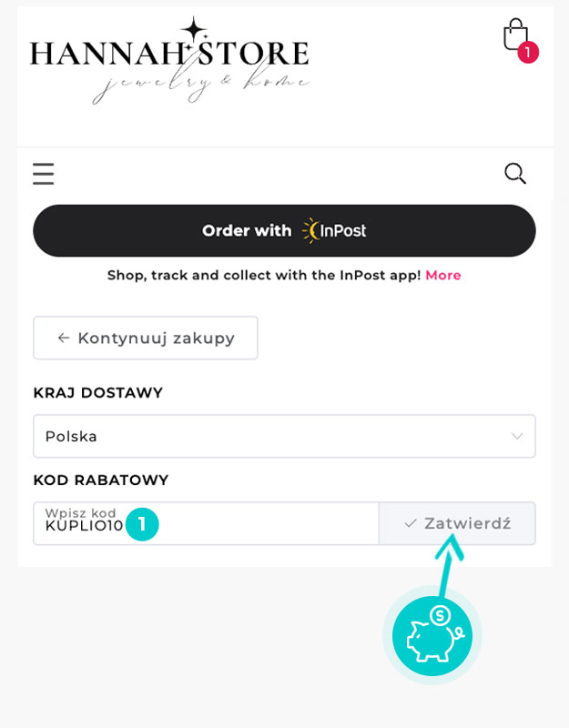Click the red cart count badge
This screenshot has height=728, width=569.
(x=528, y=53)
